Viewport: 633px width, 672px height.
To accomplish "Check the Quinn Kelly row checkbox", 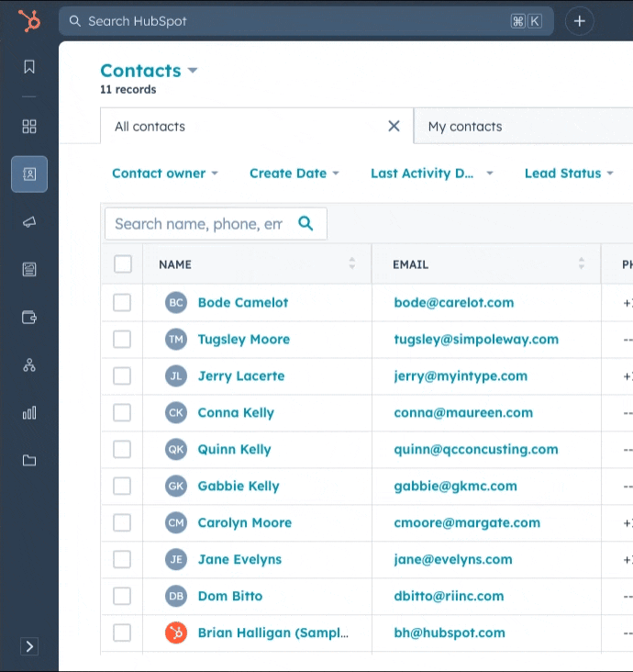I will tap(122, 449).
